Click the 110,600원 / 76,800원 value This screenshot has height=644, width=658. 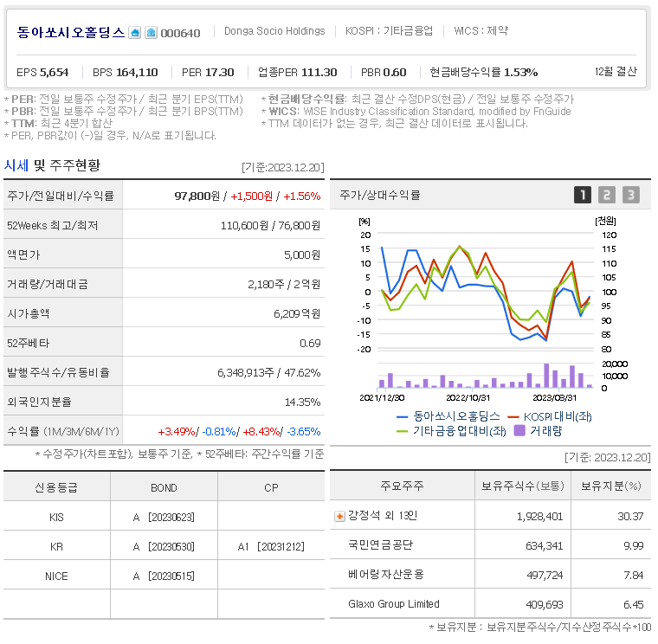coord(270,226)
